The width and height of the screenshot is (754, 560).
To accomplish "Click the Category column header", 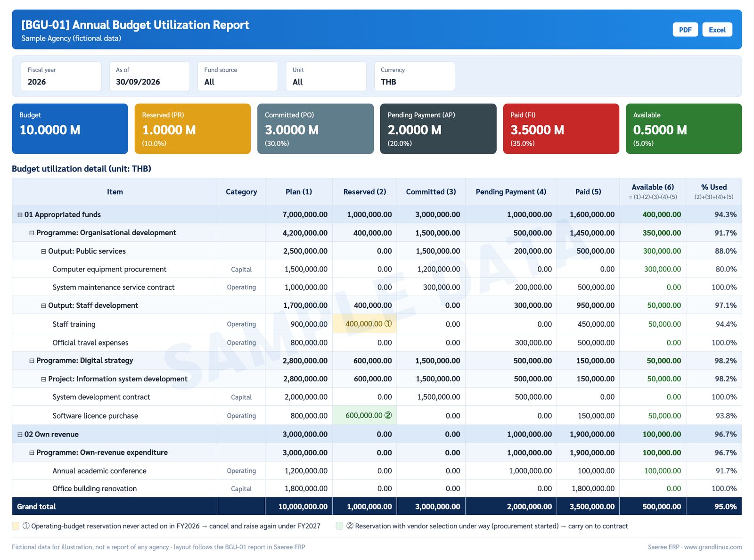I will pyautogui.click(x=241, y=191).
